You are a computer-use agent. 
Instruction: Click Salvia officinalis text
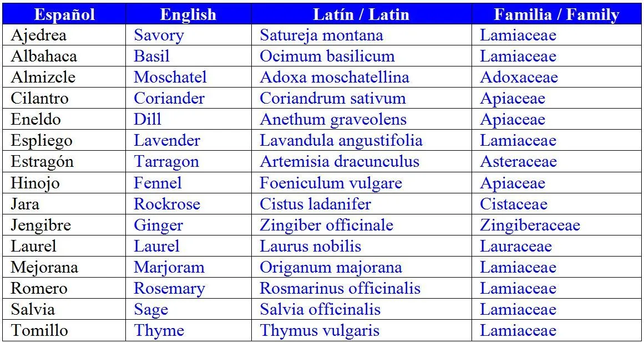point(320,309)
